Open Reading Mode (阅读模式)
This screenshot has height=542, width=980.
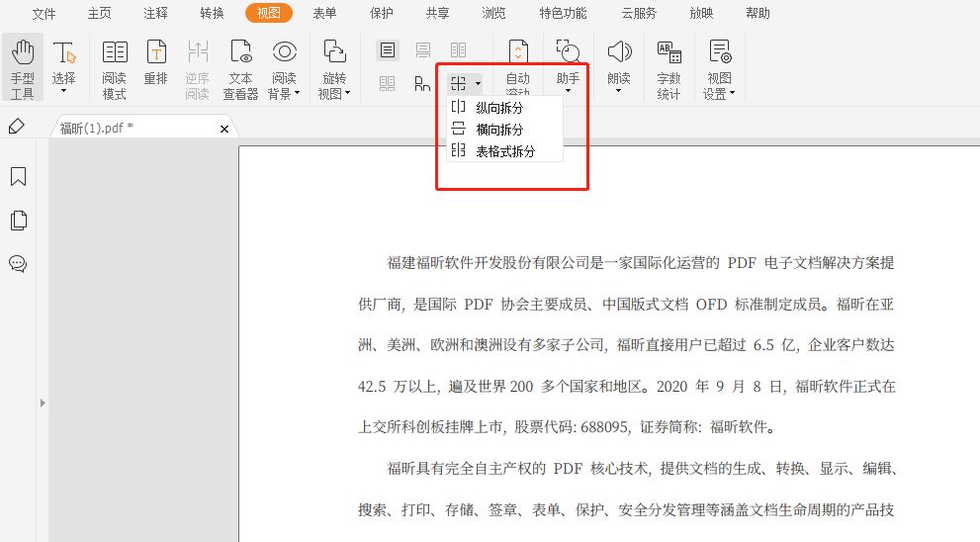click(x=115, y=67)
